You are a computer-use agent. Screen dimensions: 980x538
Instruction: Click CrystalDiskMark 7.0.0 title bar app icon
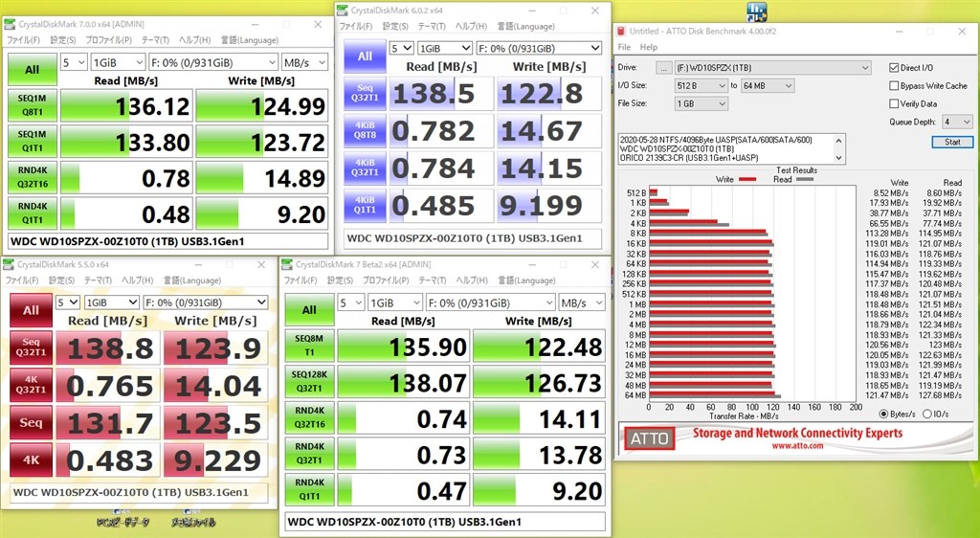[x=10, y=24]
